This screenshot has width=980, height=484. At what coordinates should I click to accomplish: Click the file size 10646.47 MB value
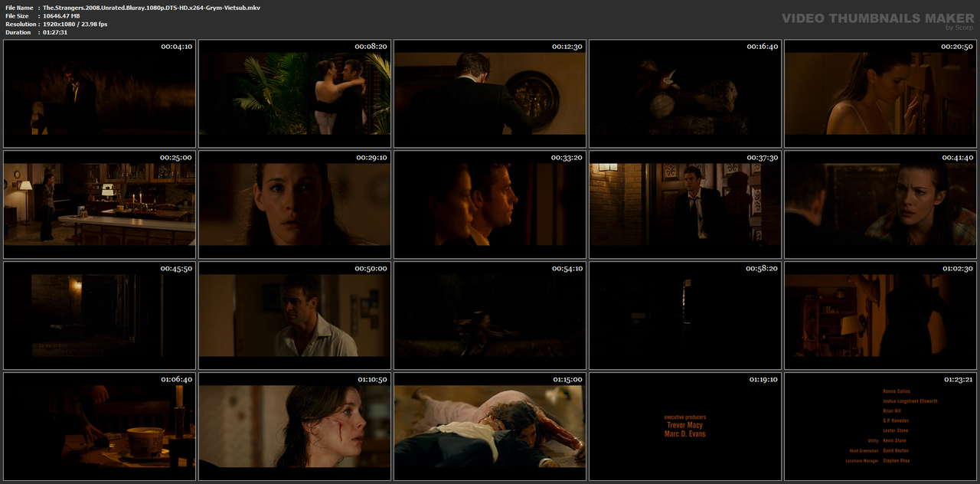click(61, 16)
